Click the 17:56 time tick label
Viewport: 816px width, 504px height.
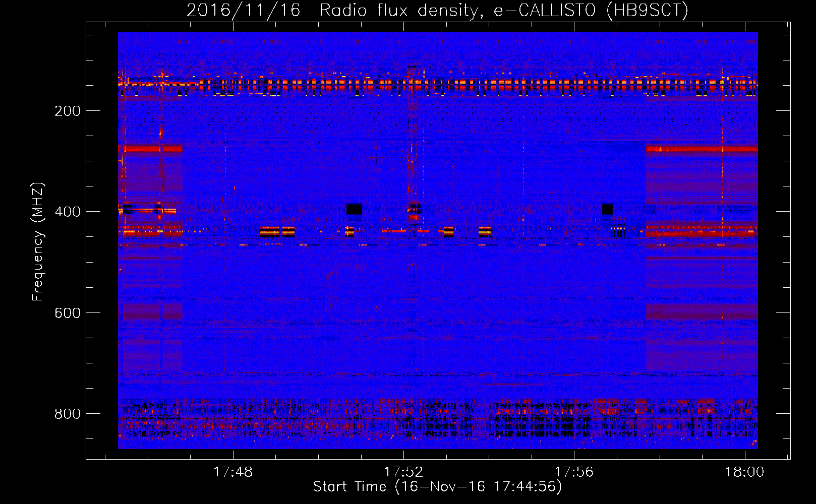[574, 472]
